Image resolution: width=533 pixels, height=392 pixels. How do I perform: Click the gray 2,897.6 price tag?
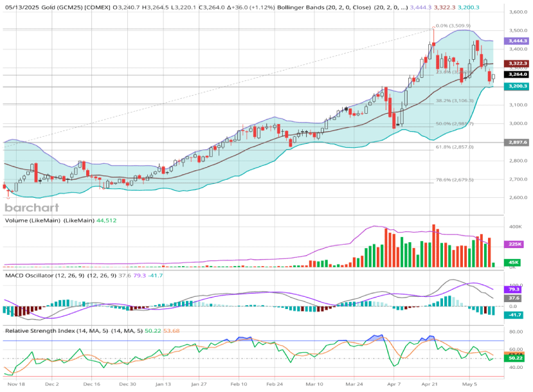[x=517, y=142]
